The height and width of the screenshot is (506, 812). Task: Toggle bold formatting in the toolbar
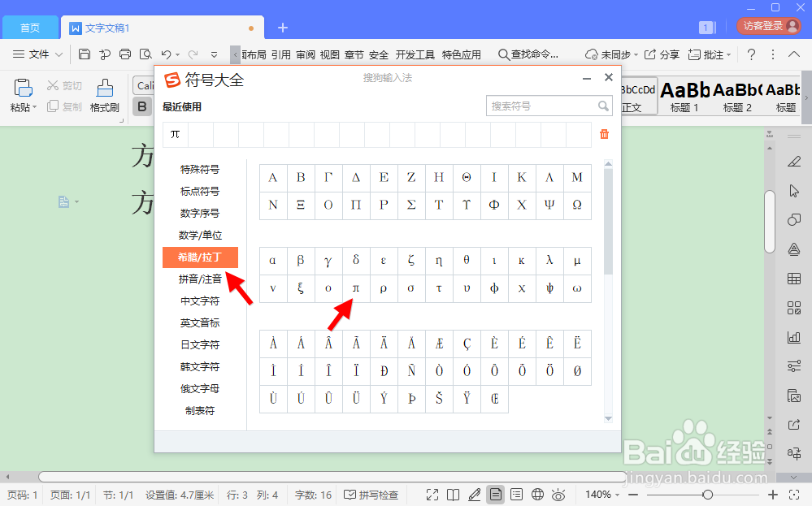pyautogui.click(x=143, y=106)
